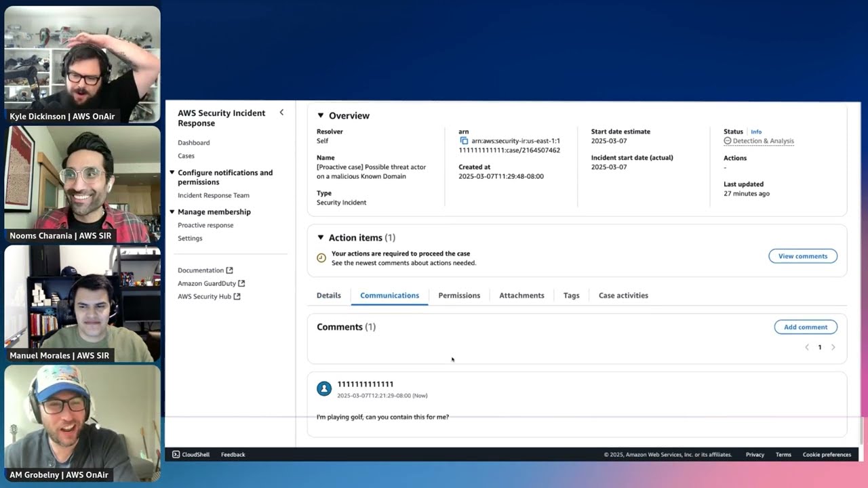Click the Amazon GuardDuty external link icon

click(241, 283)
